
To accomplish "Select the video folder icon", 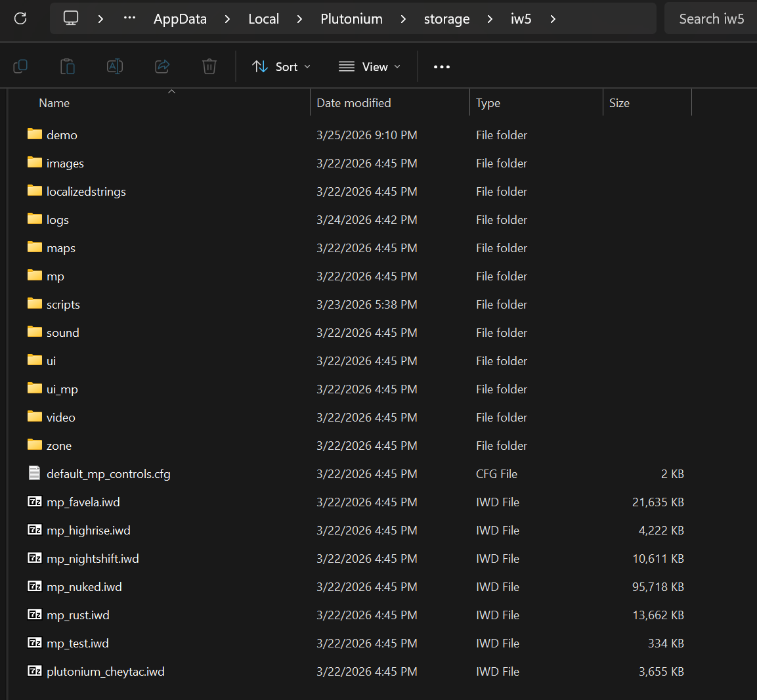I will click(x=35, y=416).
